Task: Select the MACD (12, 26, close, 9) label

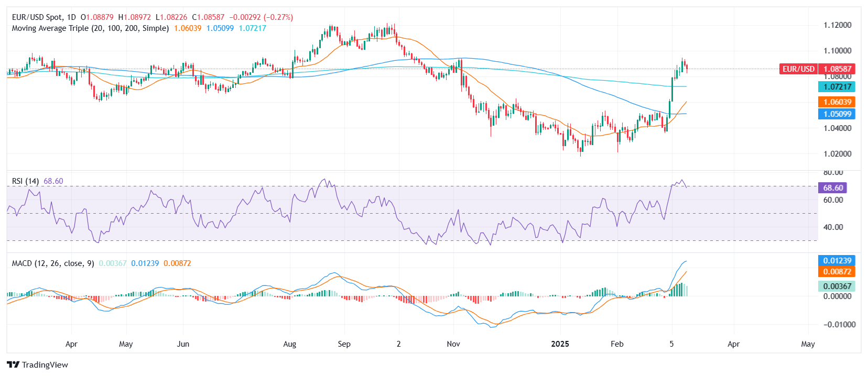Action: 53,263
